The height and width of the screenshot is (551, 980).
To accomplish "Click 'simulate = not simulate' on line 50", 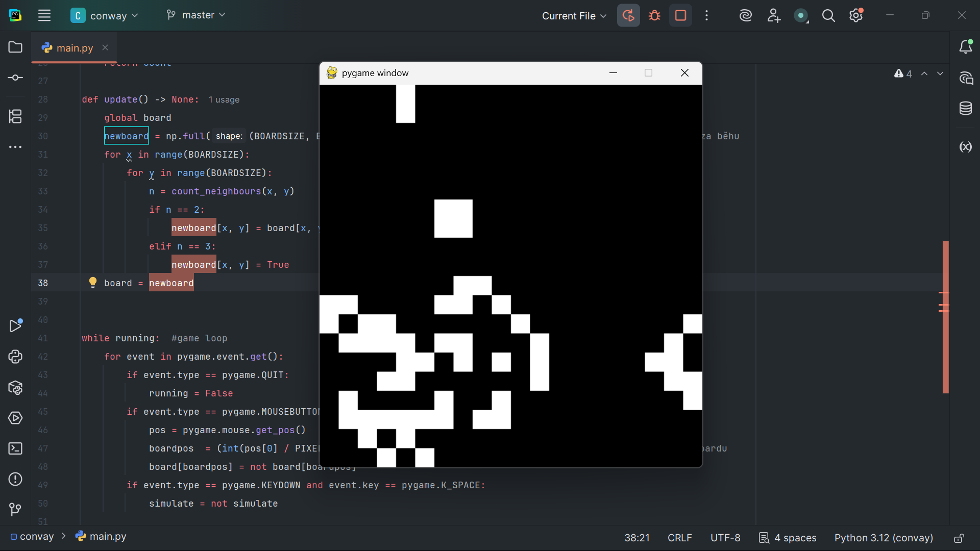I will tap(213, 504).
